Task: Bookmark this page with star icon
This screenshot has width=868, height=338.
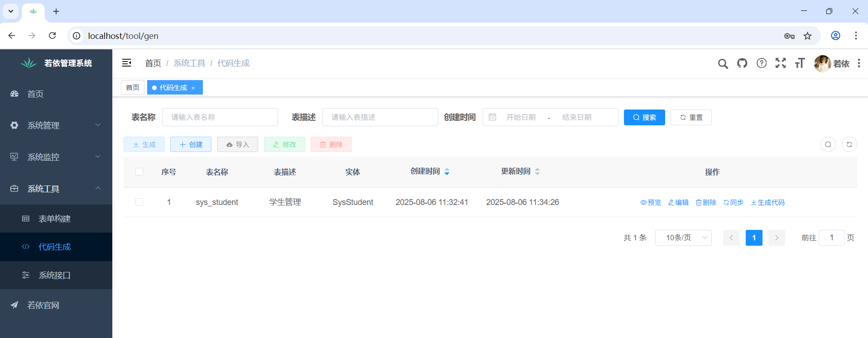Action: 808,36
